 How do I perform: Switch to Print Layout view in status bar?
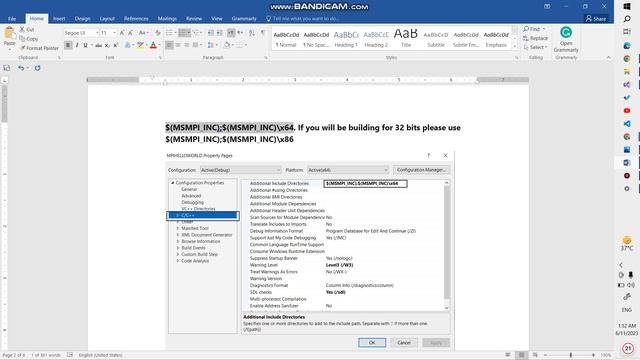pyautogui.click(x=521, y=355)
